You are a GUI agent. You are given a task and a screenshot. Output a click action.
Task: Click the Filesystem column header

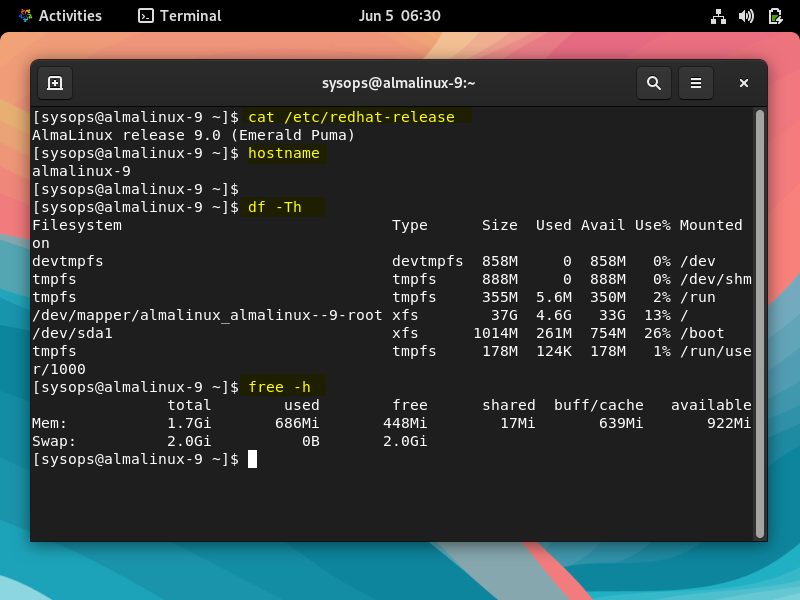[x=77, y=225]
